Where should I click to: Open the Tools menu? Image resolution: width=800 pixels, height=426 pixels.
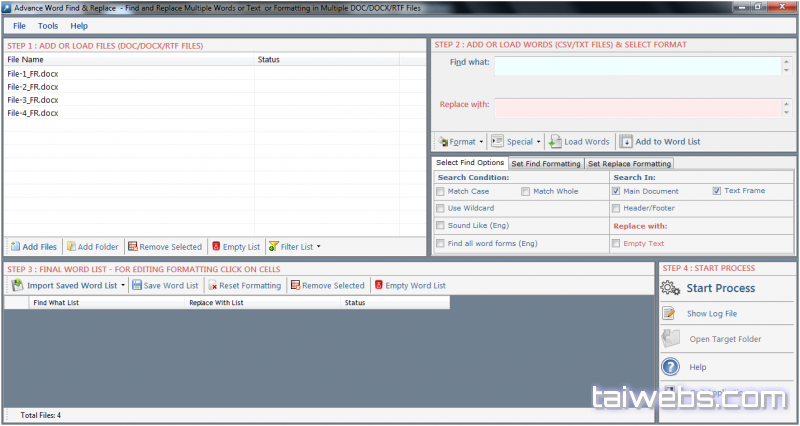coord(48,25)
